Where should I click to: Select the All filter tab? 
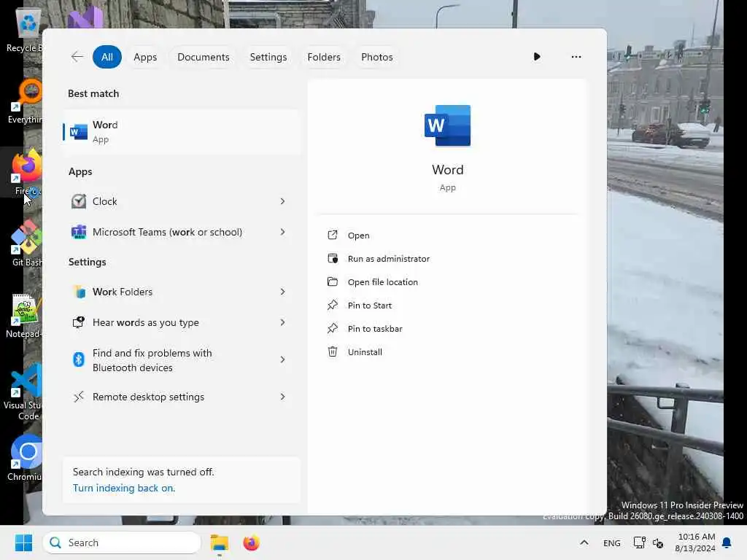[107, 57]
